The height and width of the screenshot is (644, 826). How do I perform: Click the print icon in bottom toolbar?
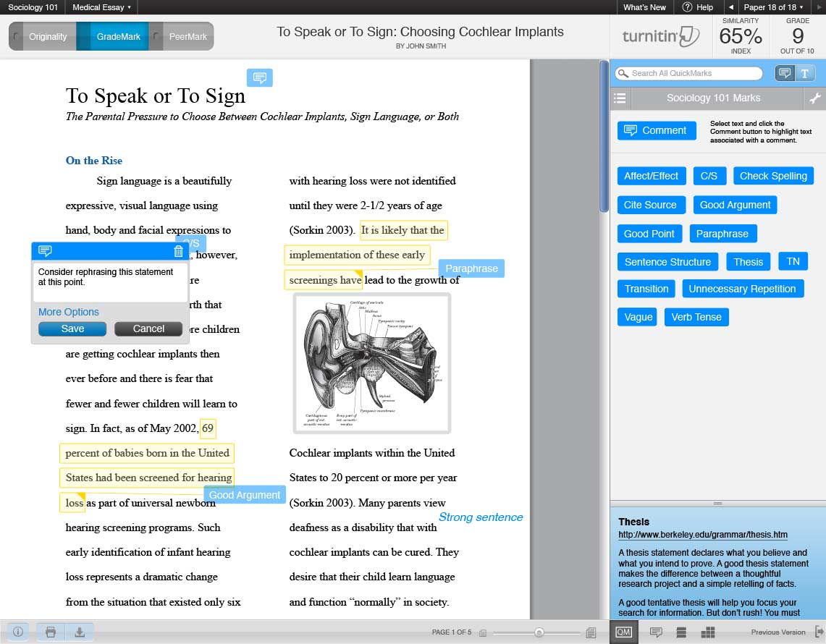(51, 632)
